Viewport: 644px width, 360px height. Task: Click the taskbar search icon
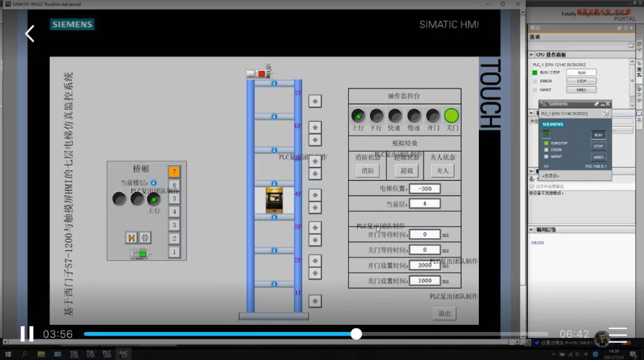pyautogui.click(x=24, y=354)
